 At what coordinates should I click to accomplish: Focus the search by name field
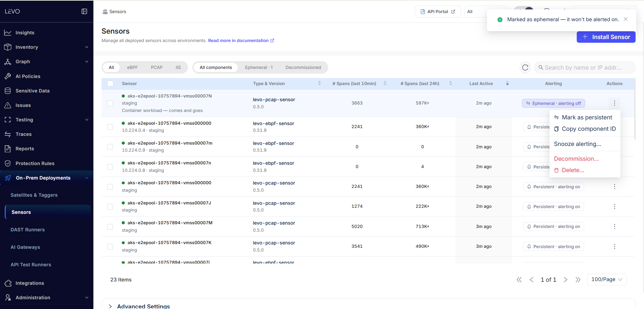[585, 68]
